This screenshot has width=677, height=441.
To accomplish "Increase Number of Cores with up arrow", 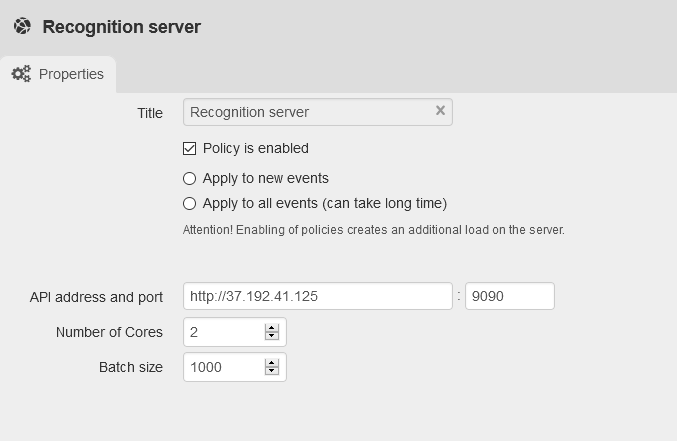I will tap(271, 327).
